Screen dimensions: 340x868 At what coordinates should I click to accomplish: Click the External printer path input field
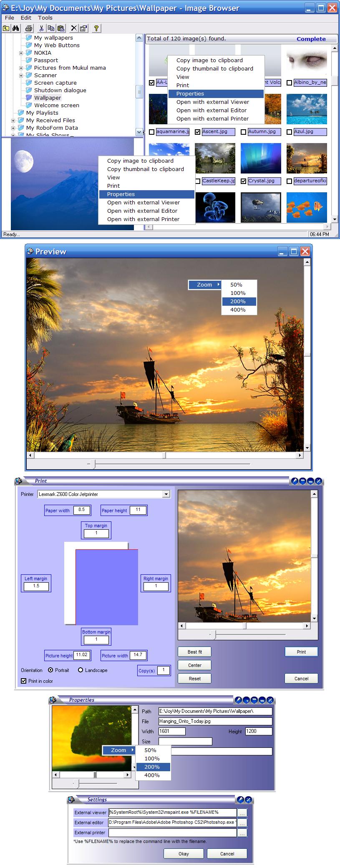tap(173, 833)
